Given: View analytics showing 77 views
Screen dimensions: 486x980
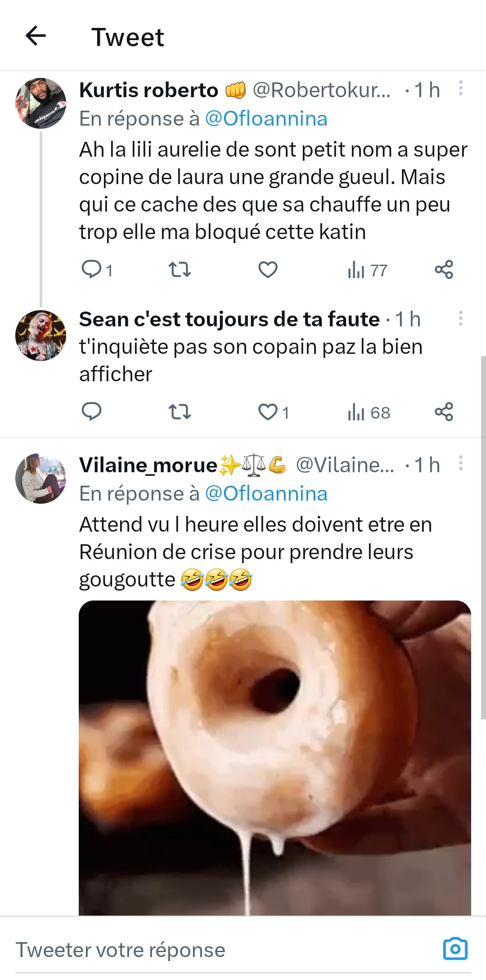Looking at the screenshot, I should pos(367,270).
